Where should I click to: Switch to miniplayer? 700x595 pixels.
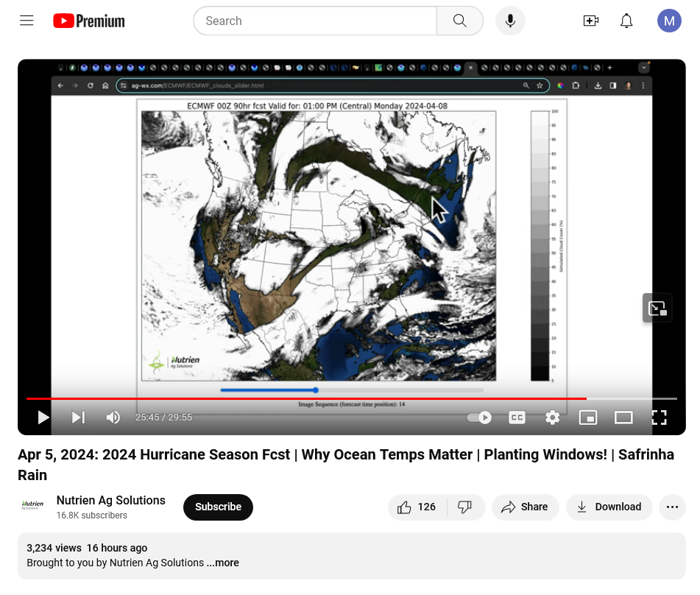(588, 418)
